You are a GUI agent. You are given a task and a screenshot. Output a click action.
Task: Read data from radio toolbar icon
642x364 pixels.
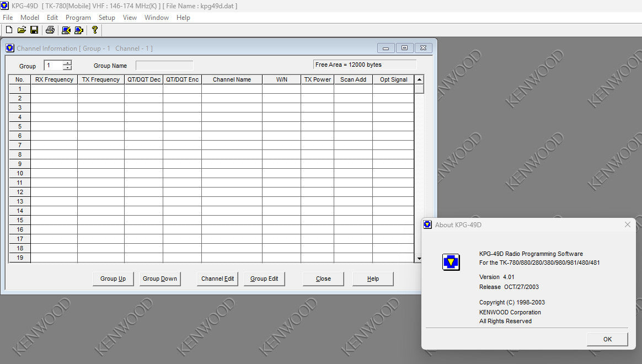[x=66, y=30]
